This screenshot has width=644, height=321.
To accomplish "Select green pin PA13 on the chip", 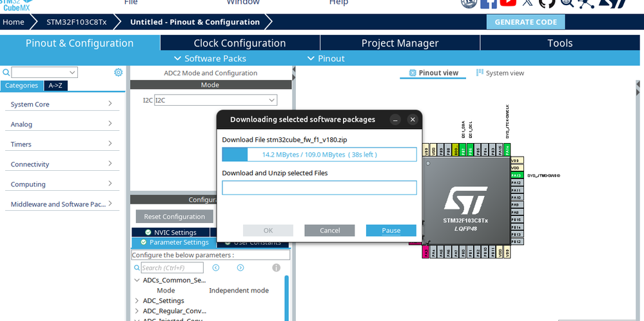I will pyautogui.click(x=518, y=175).
